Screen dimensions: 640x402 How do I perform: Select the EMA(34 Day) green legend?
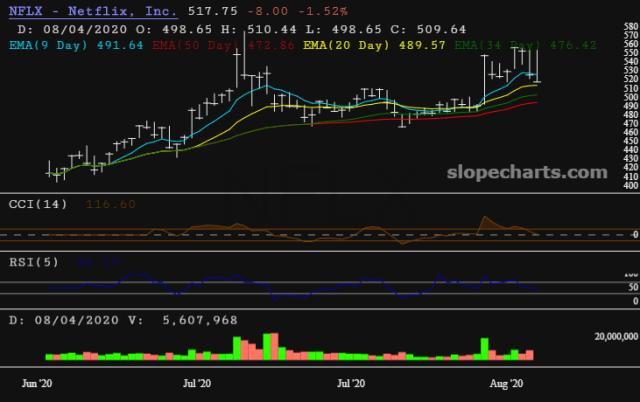click(525, 45)
